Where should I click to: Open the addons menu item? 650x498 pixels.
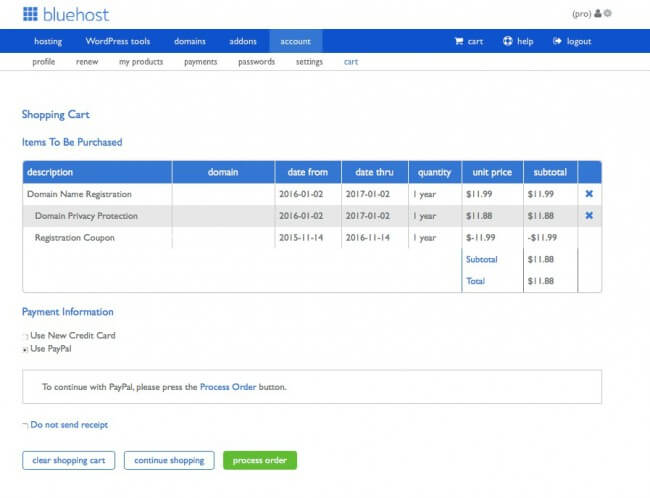(241, 41)
